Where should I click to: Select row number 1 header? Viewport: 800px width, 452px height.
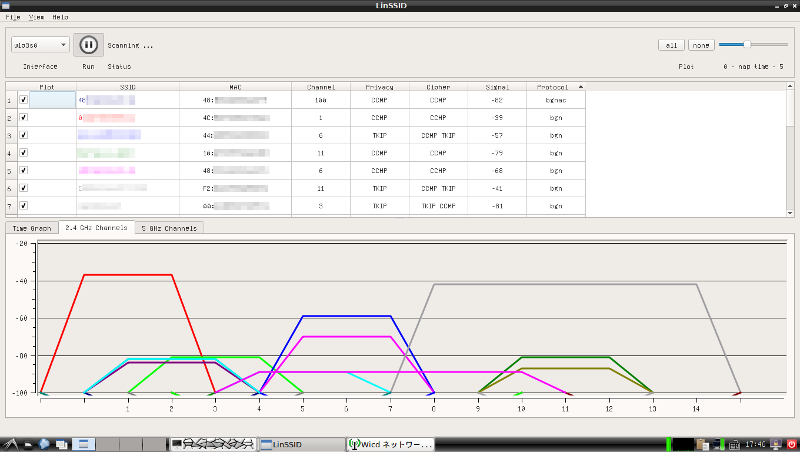click(x=11, y=100)
